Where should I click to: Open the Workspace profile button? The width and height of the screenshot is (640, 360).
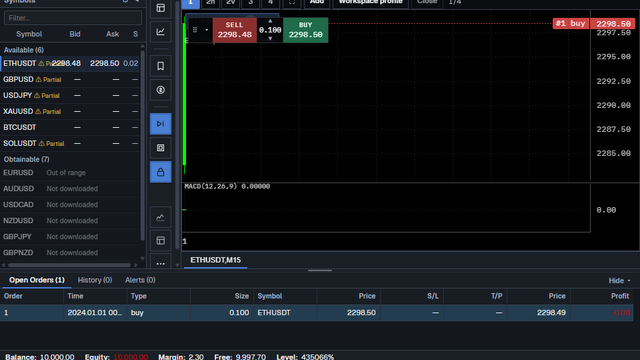click(371, 2)
